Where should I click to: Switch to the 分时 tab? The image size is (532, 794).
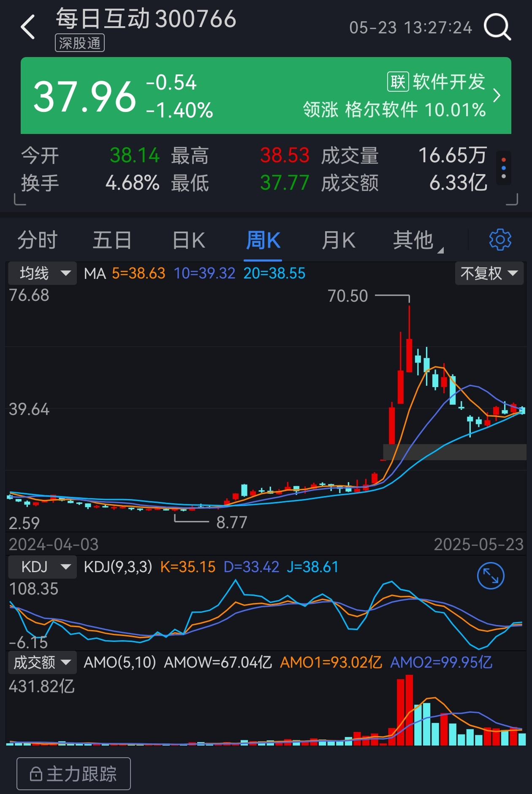37,240
